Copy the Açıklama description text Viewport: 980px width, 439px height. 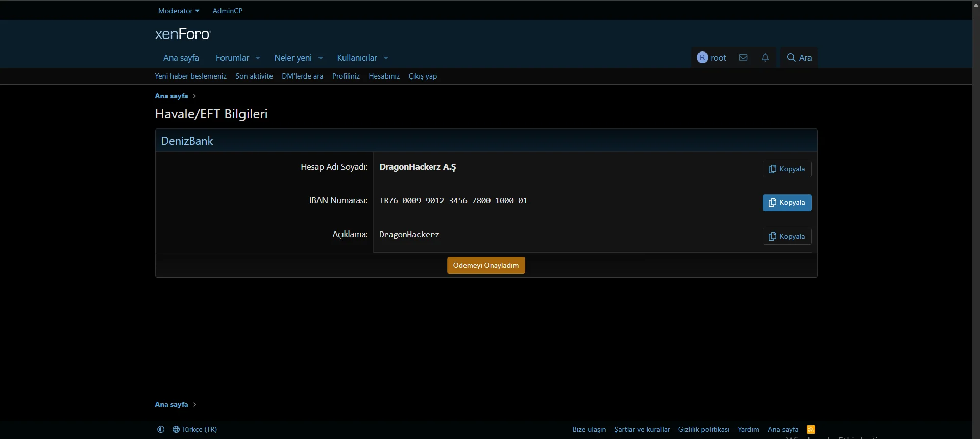[x=787, y=237]
